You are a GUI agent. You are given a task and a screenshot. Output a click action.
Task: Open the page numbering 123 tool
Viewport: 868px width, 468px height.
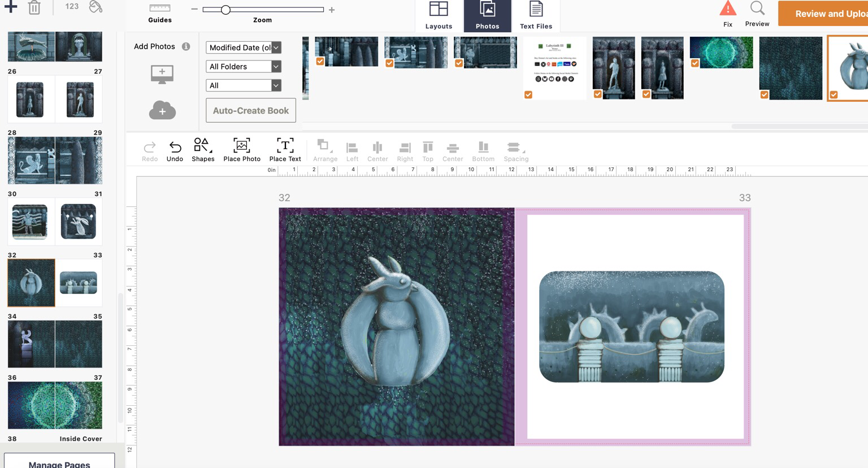point(72,6)
